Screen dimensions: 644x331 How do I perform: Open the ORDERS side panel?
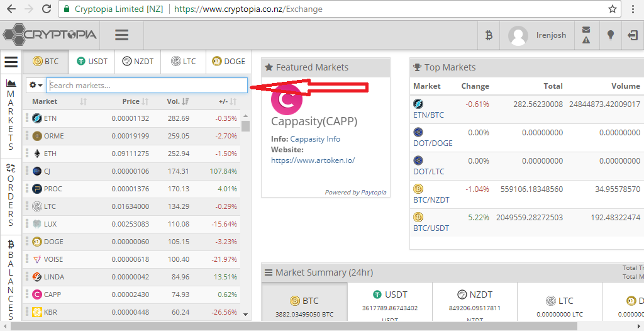tap(11, 195)
